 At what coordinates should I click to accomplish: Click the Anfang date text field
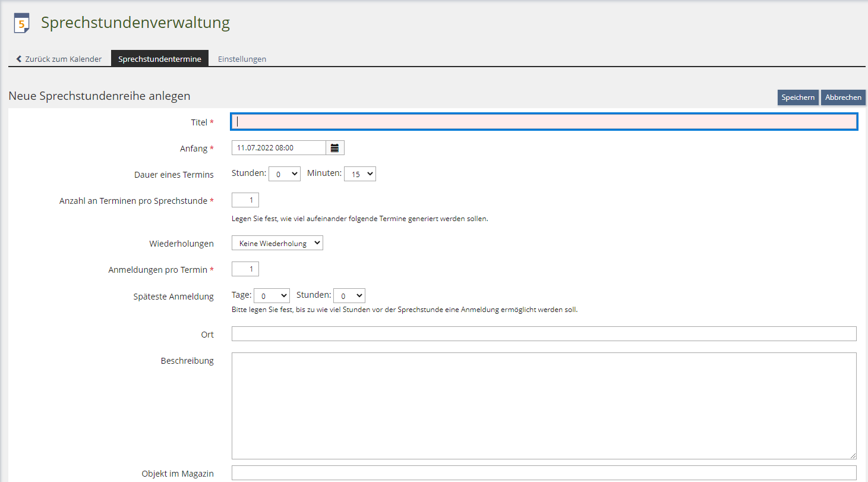coord(279,148)
